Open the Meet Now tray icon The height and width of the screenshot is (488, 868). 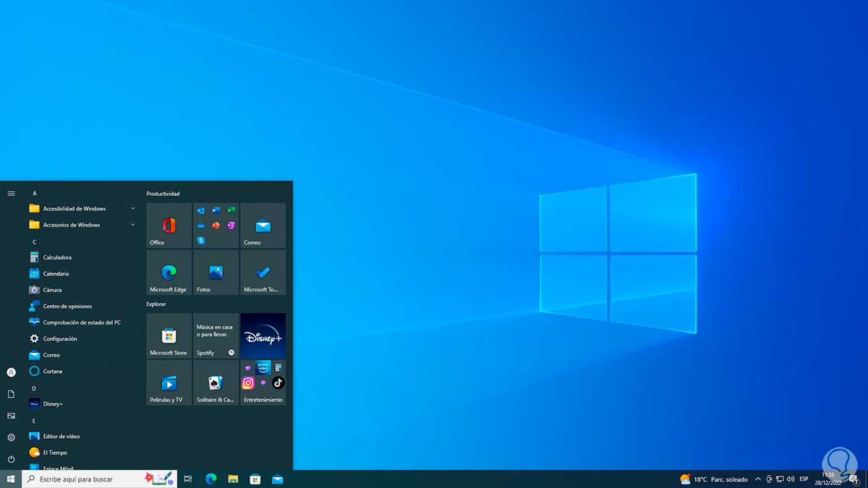(769, 479)
